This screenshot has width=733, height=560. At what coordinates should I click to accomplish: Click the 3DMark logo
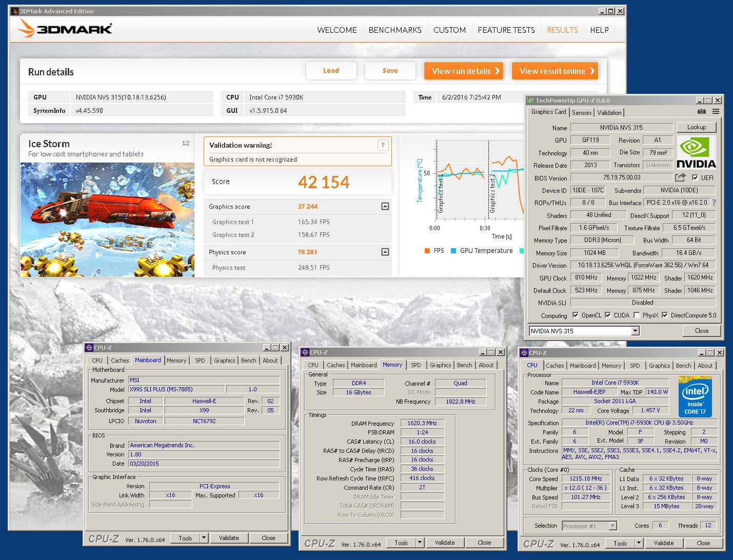(x=65, y=29)
